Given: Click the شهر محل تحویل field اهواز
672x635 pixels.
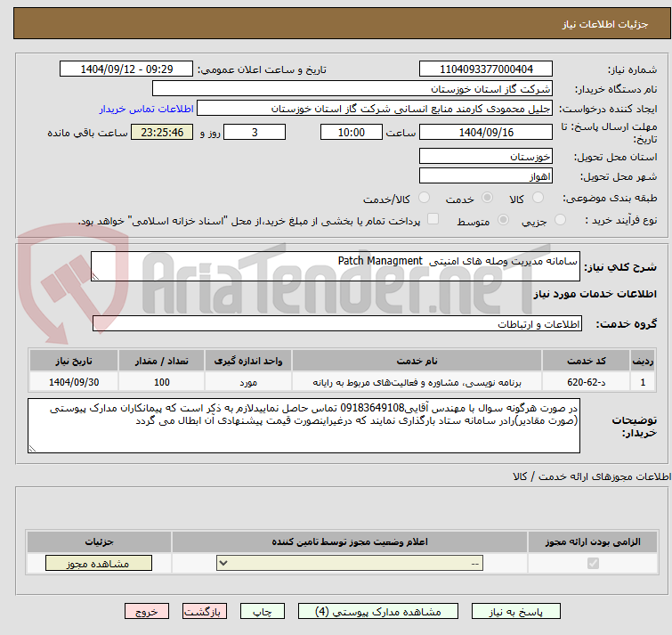Looking at the screenshot, I should click(486, 175).
